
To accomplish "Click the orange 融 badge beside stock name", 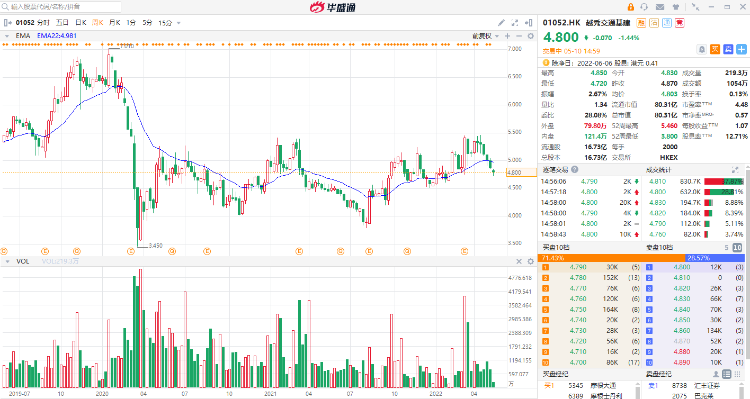I will [x=641, y=22].
